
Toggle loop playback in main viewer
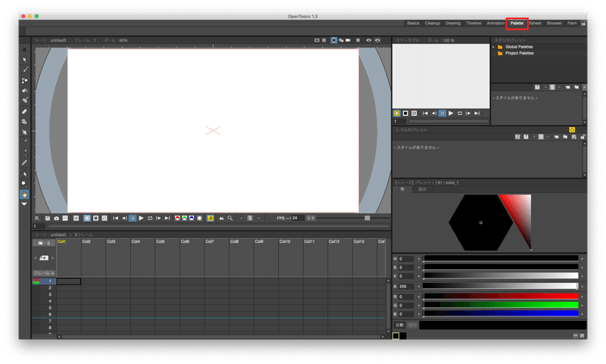click(x=150, y=218)
